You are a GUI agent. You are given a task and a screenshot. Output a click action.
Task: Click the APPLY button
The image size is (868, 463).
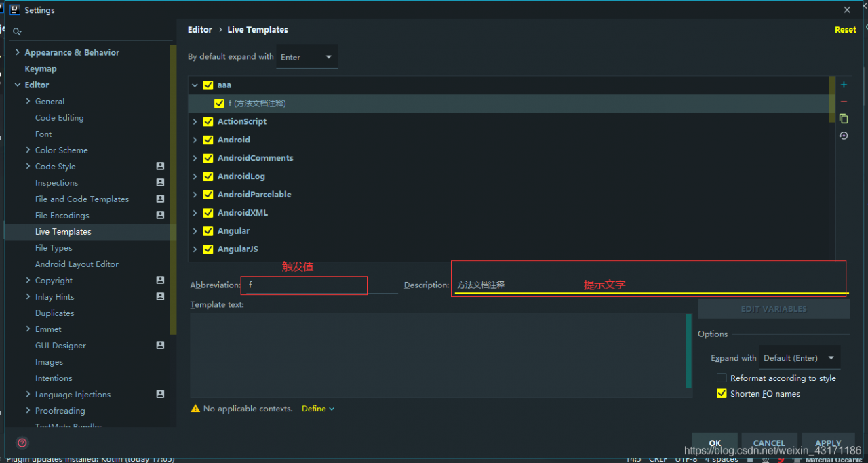(828, 443)
